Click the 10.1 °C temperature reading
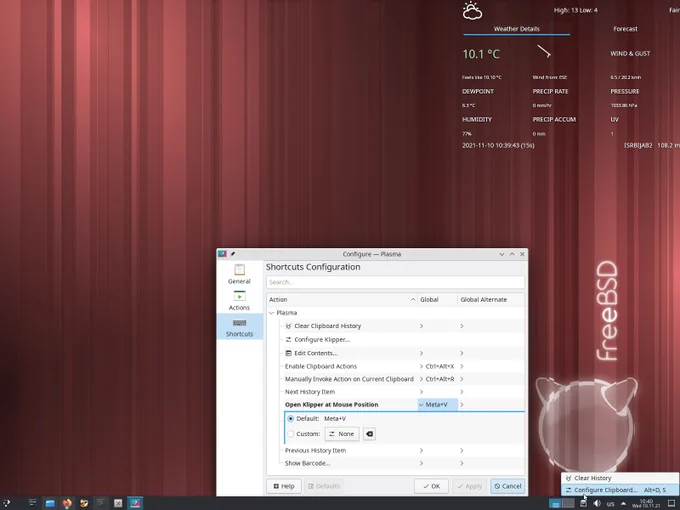This screenshot has width=680, height=510. [x=481, y=54]
